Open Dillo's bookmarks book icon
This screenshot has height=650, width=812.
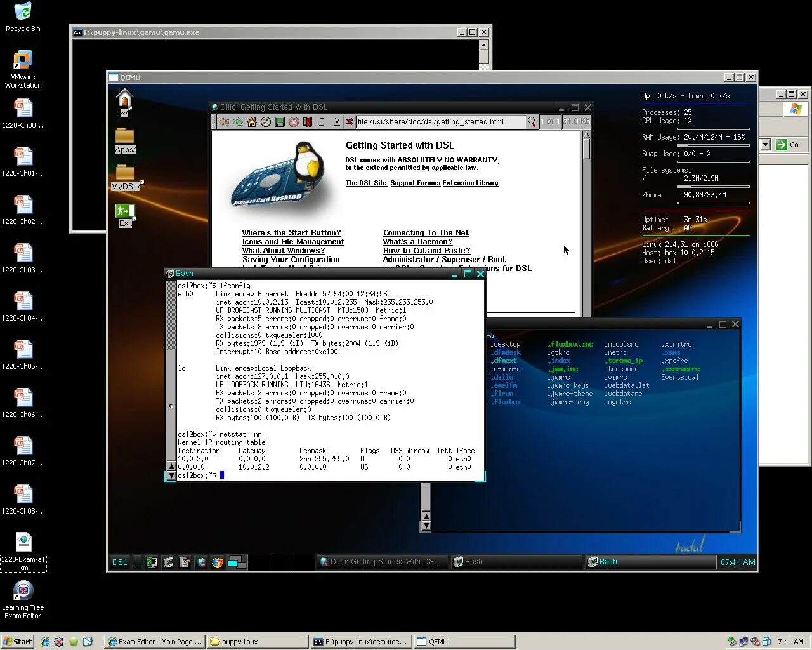click(308, 122)
